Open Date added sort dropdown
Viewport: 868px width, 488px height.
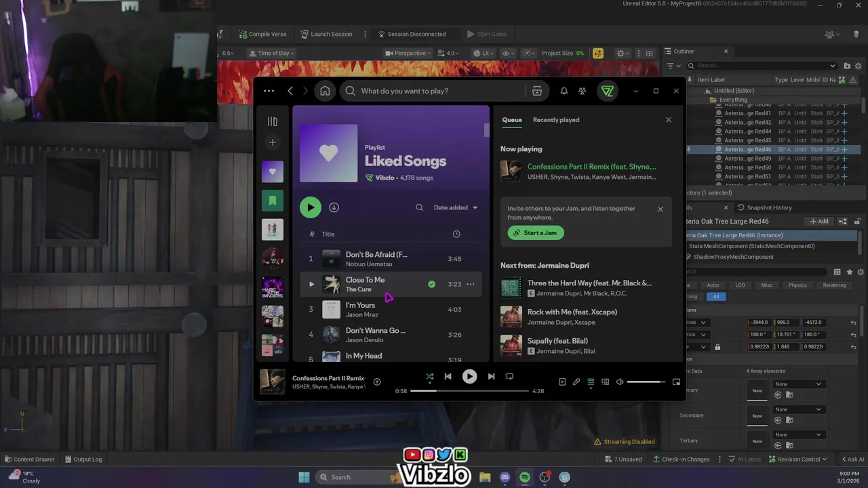pyautogui.click(x=456, y=207)
